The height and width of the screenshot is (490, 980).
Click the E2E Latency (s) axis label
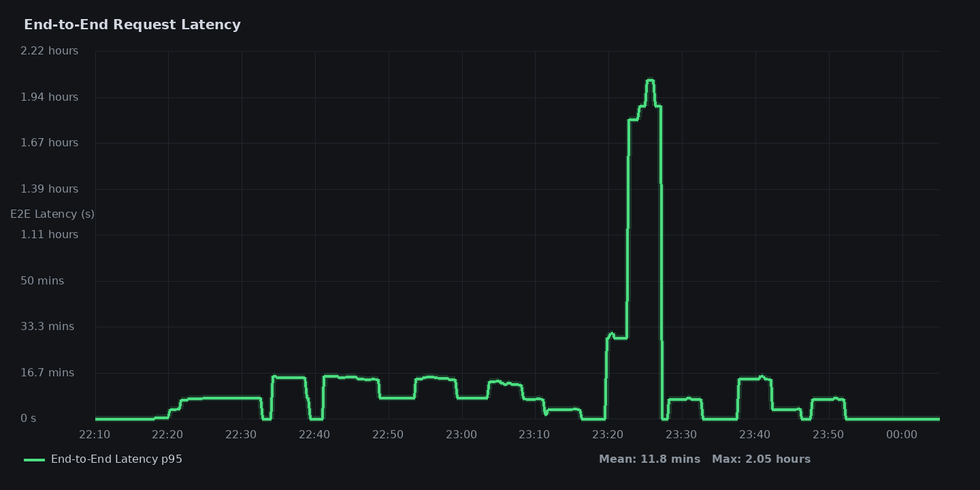pos(52,214)
